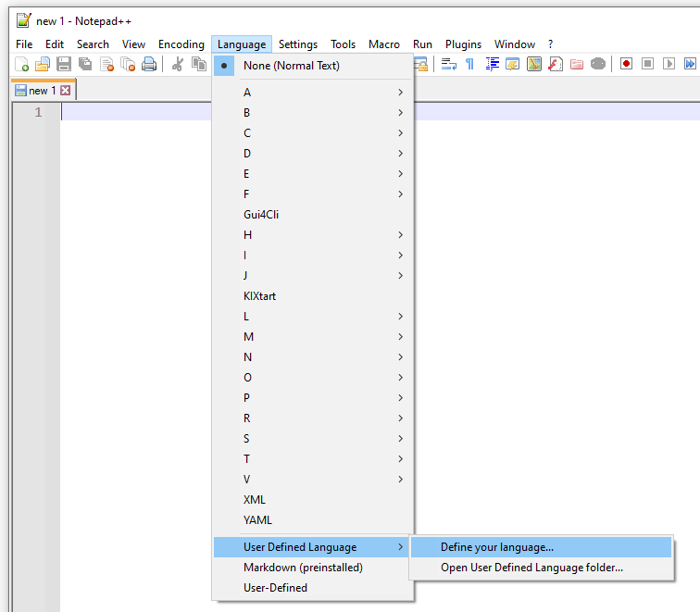Expand the V languages submenu

pyautogui.click(x=313, y=480)
